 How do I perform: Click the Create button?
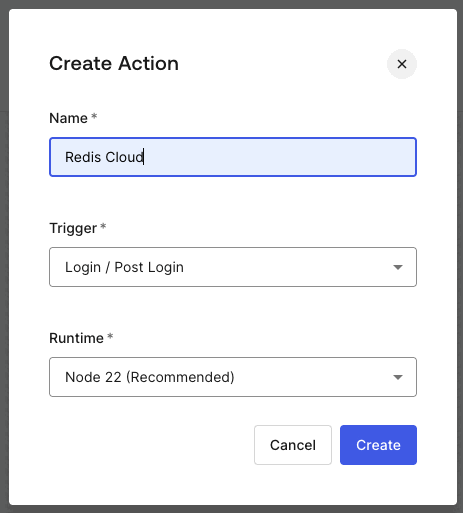[x=378, y=445]
